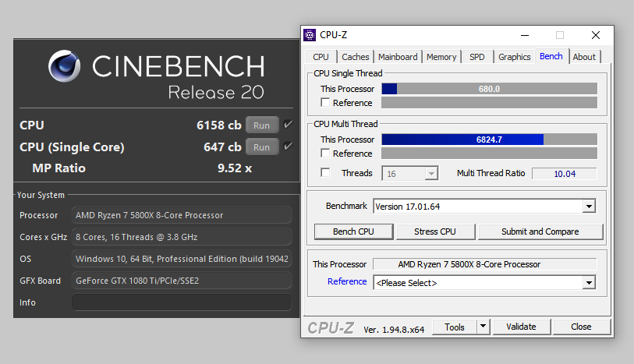Image resolution: width=634 pixels, height=364 pixels.
Task: Click the Cinebench Info input field
Action: click(x=182, y=302)
